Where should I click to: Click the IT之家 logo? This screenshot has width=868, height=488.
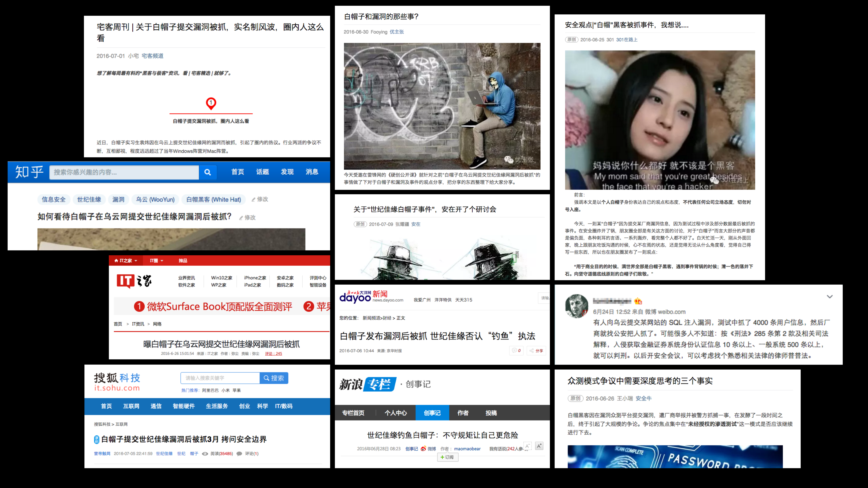[134, 281]
